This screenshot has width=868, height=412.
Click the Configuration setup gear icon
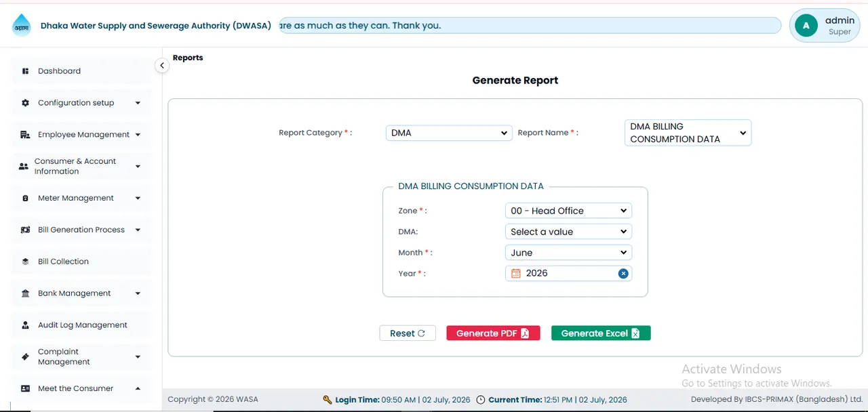25,103
